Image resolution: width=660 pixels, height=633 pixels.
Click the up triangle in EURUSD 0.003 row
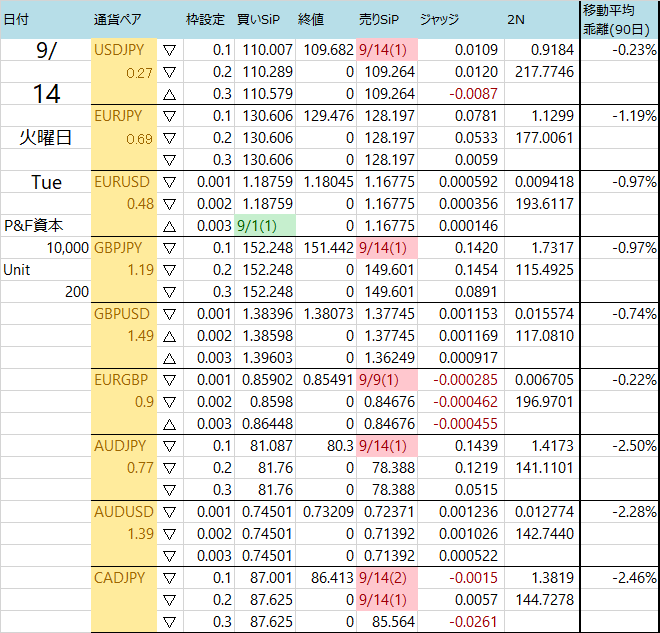coord(169,227)
